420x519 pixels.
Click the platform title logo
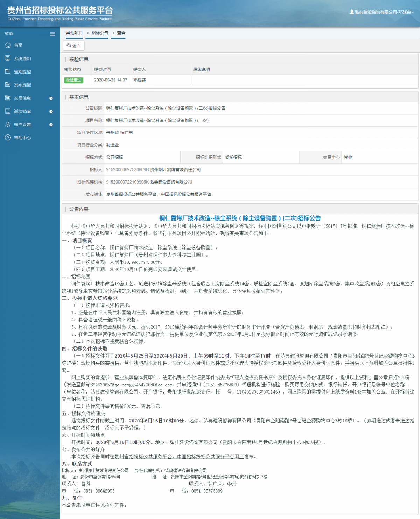(60, 13)
